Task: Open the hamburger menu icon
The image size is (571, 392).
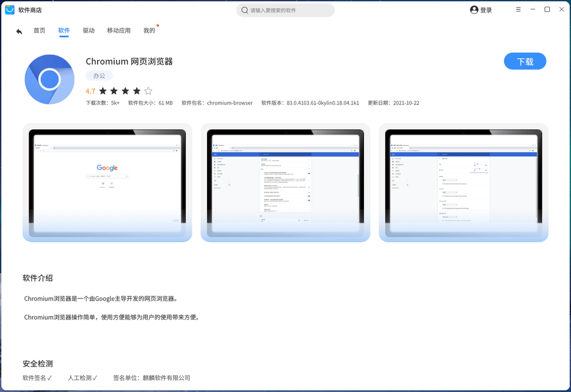Action: (x=518, y=9)
